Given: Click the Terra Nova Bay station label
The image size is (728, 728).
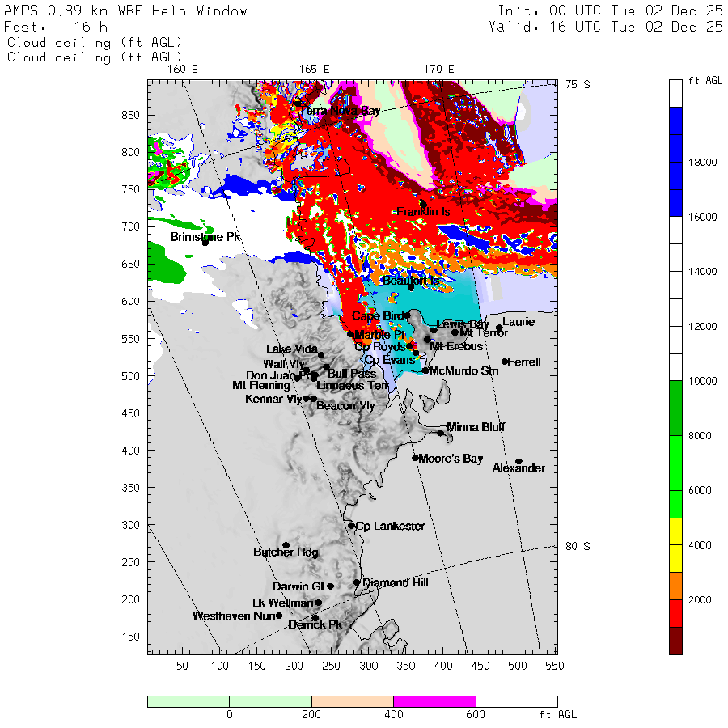Looking at the screenshot, I should pyautogui.click(x=340, y=111).
